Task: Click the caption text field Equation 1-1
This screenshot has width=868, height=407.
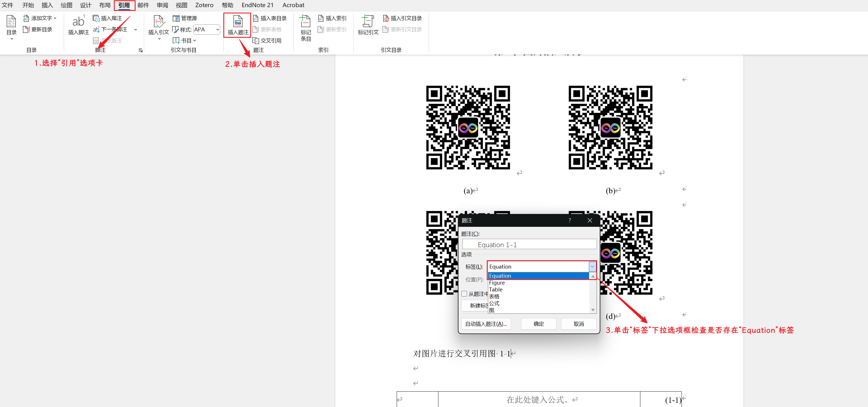Action: coord(529,245)
